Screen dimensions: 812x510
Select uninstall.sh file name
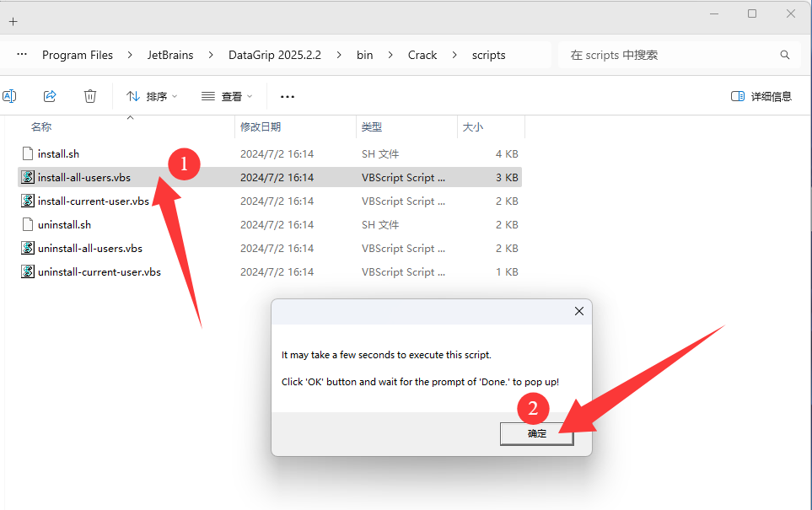(64, 225)
